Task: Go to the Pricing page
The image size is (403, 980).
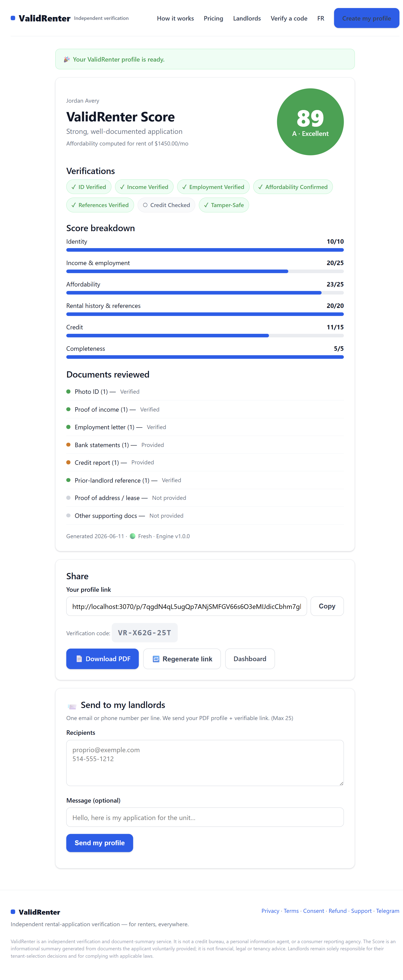Action: point(213,18)
